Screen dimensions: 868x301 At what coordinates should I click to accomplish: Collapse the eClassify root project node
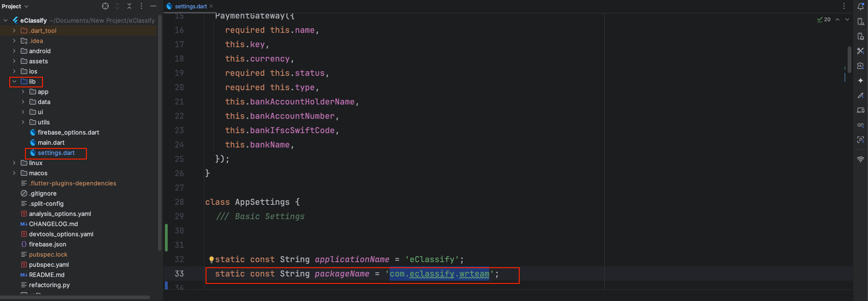pyautogui.click(x=6, y=20)
